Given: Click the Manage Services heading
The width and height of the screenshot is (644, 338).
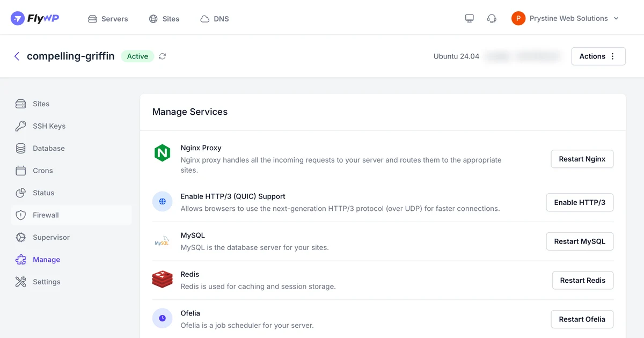Looking at the screenshot, I should click(x=190, y=112).
